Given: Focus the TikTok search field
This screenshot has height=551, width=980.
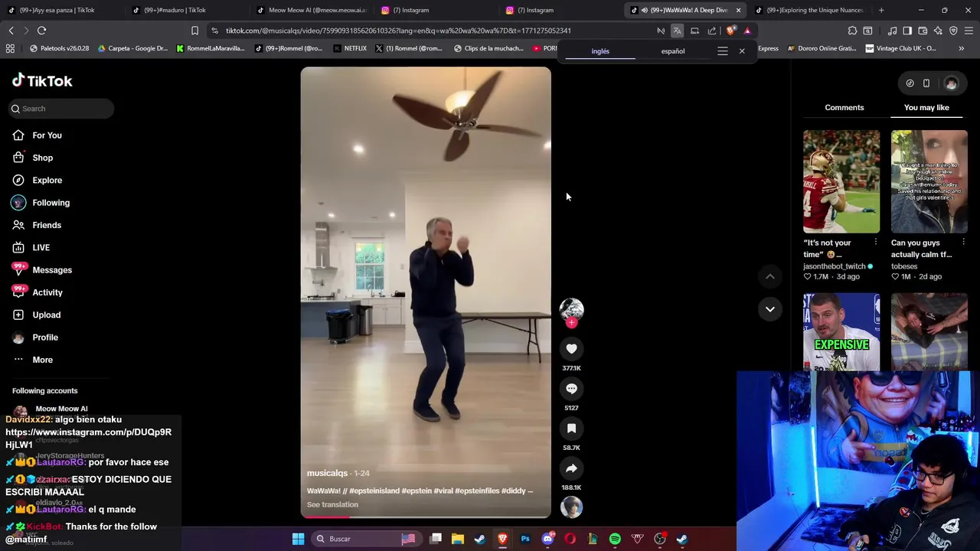Looking at the screenshot, I should (x=61, y=109).
